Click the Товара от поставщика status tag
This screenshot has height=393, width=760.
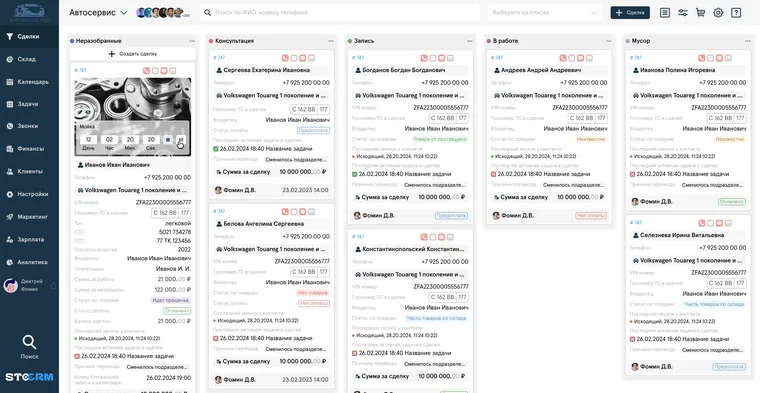(x=440, y=140)
